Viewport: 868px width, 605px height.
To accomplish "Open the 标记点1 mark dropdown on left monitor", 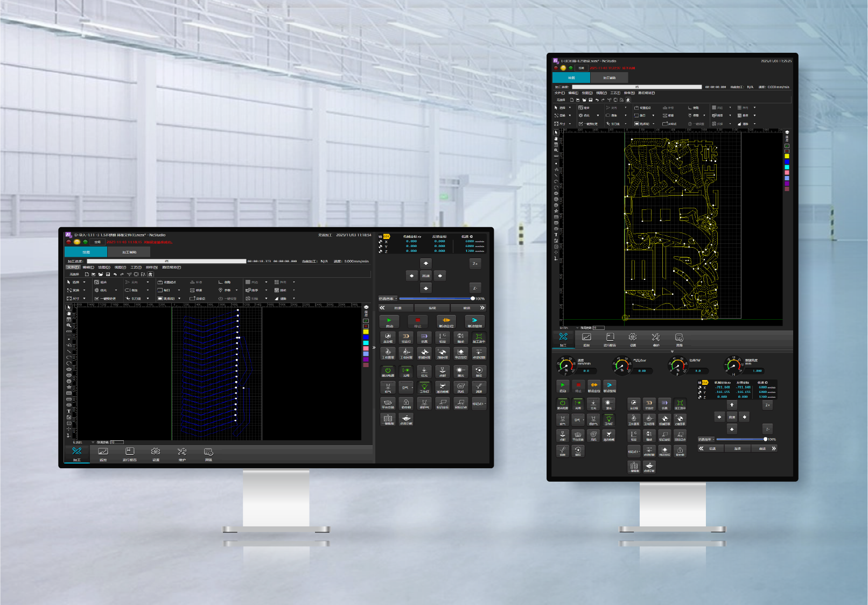I will 479,404.
